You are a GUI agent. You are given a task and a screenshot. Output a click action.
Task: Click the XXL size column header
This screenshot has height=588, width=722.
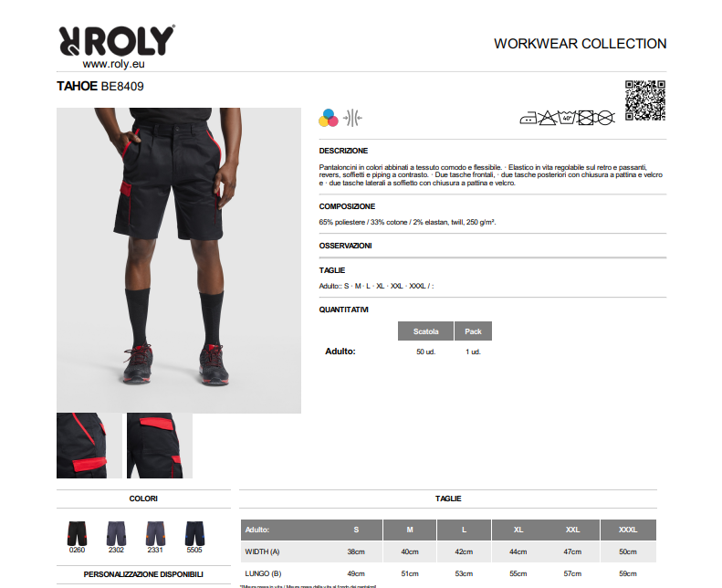572,530
